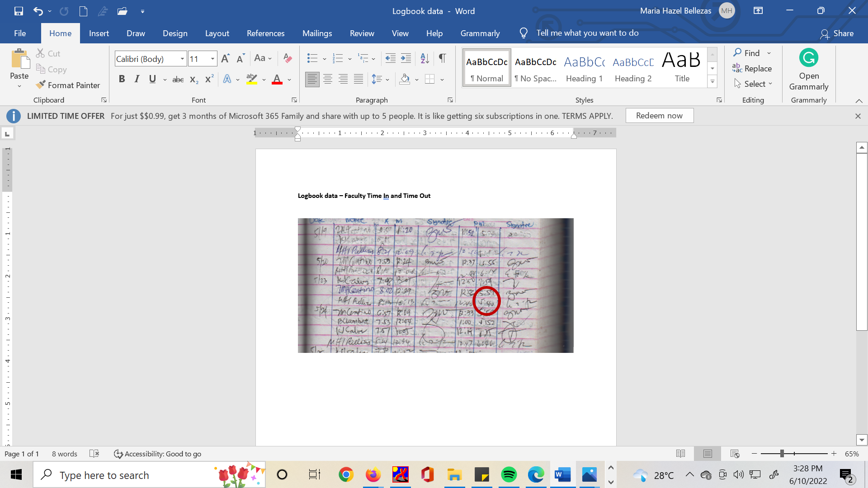Open Grammarly from the ribbon
Image resolution: width=868 pixels, height=488 pixels.
[808, 69]
